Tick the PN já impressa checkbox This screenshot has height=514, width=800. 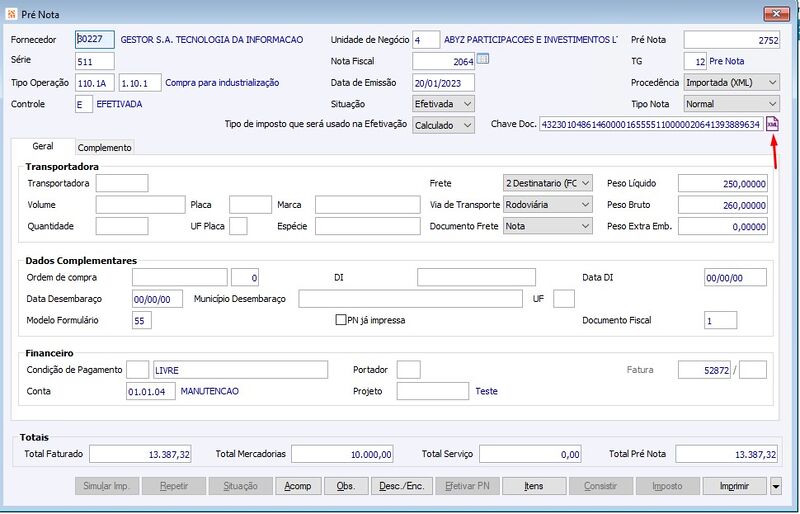click(341, 320)
